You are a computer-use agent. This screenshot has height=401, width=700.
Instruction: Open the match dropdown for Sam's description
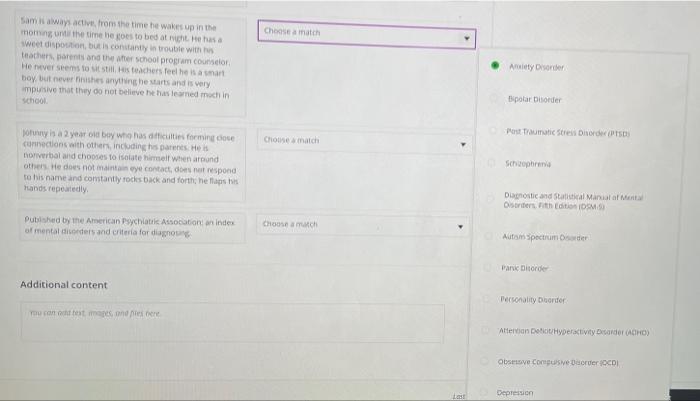(367, 34)
